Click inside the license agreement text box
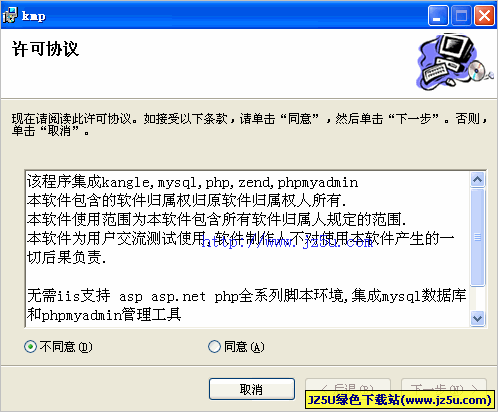 [247, 249]
